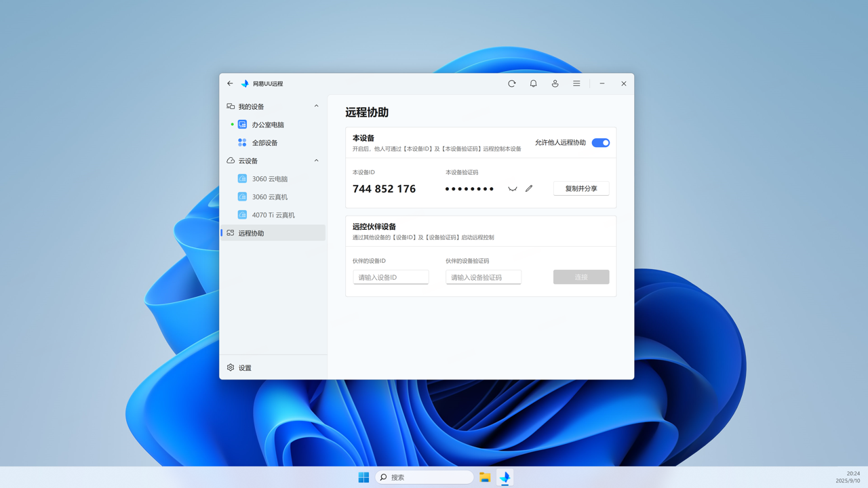868x488 pixels.
Task: Reveal the verification code with the eye icon
Action: pyautogui.click(x=512, y=188)
